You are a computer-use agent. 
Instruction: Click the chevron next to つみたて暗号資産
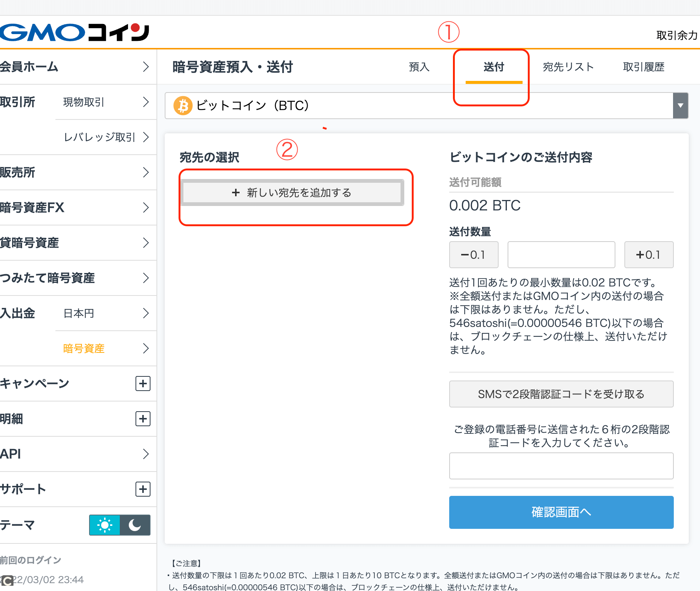point(146,278)
